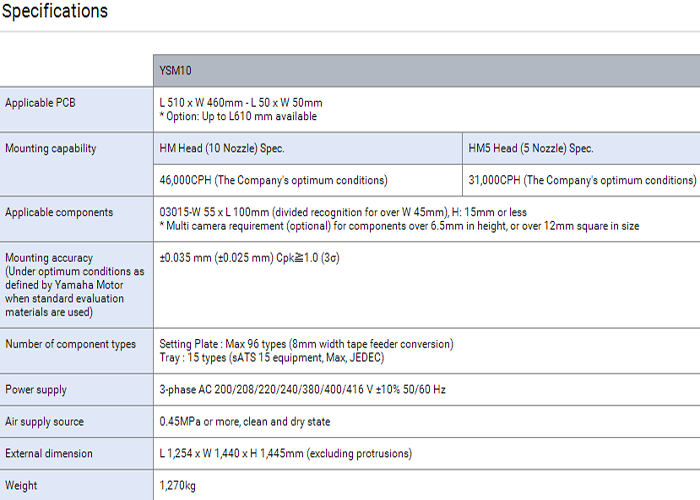The height and width of the screenshot is (500, 700).
Task: Select the 0.45MPa or more value
Action: coord(245,422)
